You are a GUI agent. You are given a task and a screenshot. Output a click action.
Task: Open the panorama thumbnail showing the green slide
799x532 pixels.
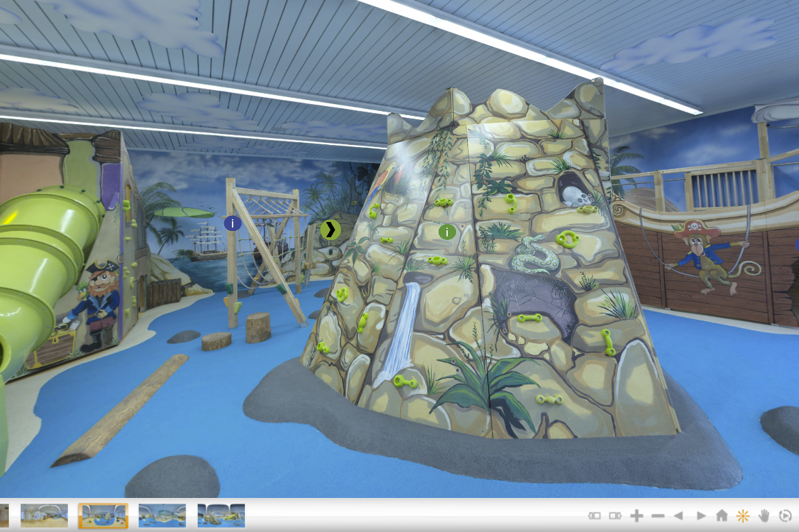coord(221,516)
